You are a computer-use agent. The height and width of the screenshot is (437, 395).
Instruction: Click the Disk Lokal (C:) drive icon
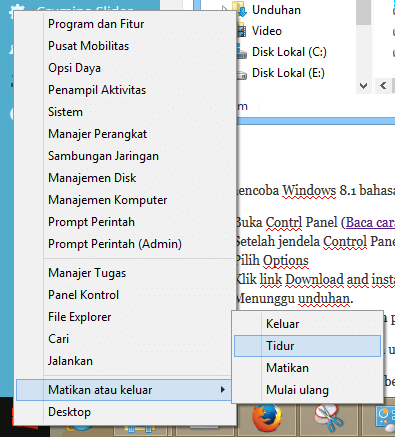pos(242,52)
